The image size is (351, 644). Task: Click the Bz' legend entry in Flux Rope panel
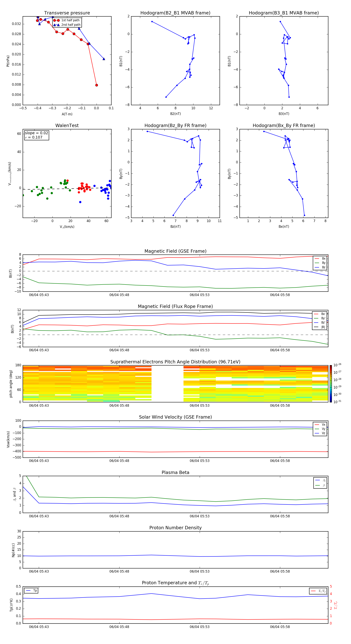point(320,323)
